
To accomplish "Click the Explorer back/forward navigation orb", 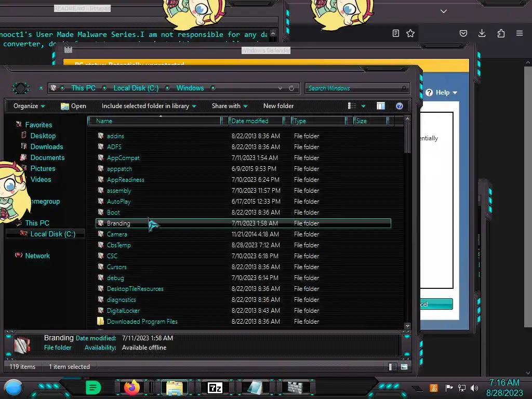I will point(21,88).
